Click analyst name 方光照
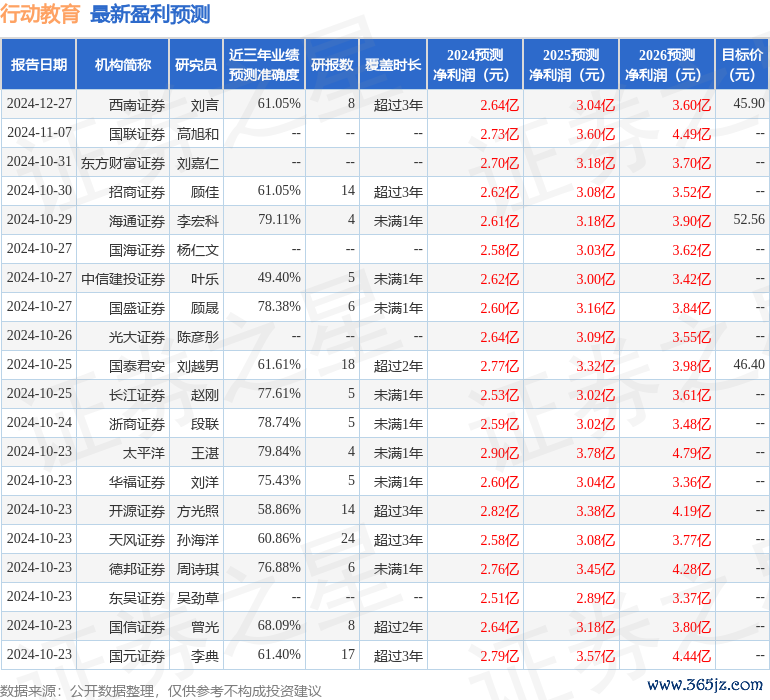 coord(197,510)
